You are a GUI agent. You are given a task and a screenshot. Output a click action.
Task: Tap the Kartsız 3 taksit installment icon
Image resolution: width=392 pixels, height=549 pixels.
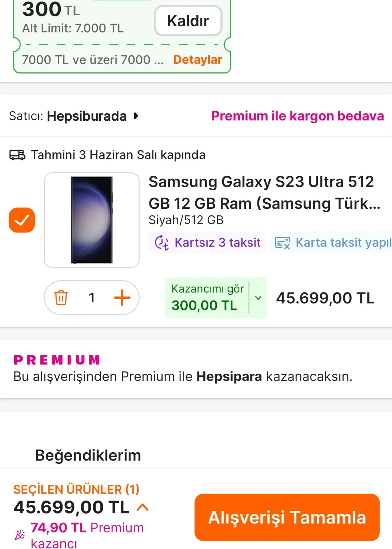coord(161,243)
